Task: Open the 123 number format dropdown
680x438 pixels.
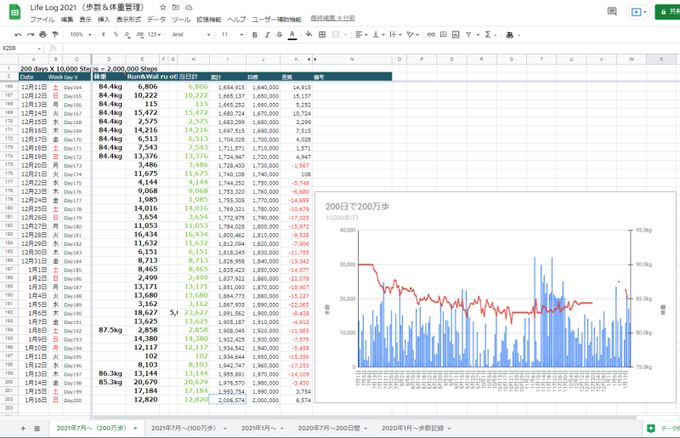Action: point(154,34)
